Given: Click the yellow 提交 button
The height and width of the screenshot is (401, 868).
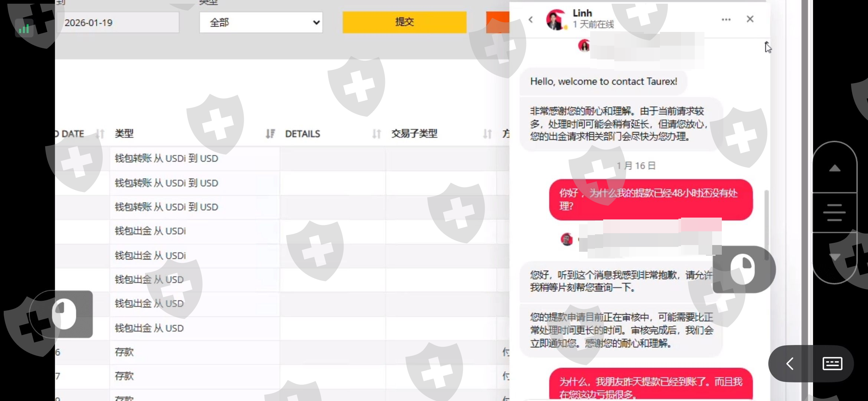Looking at the screenshot, I should 404,22.
